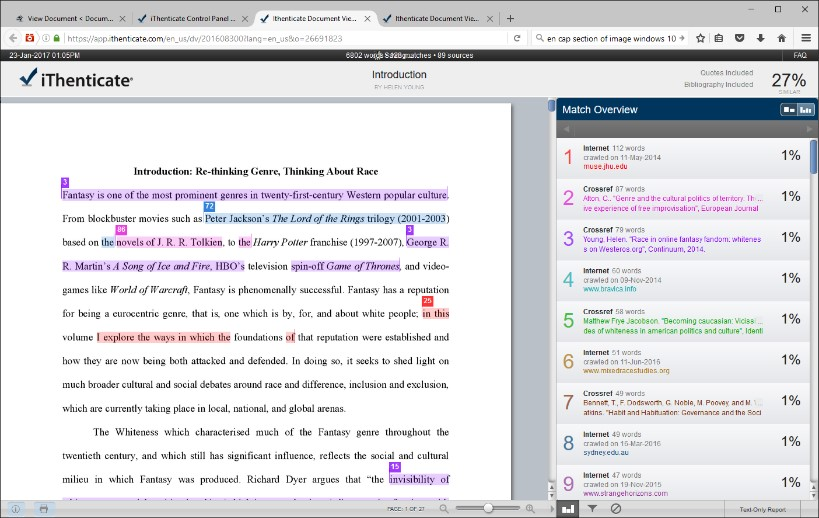Close the iThenticate Control Panel tab
The image size is (819, 518).
pyautogui.click(x=245, y=18)
